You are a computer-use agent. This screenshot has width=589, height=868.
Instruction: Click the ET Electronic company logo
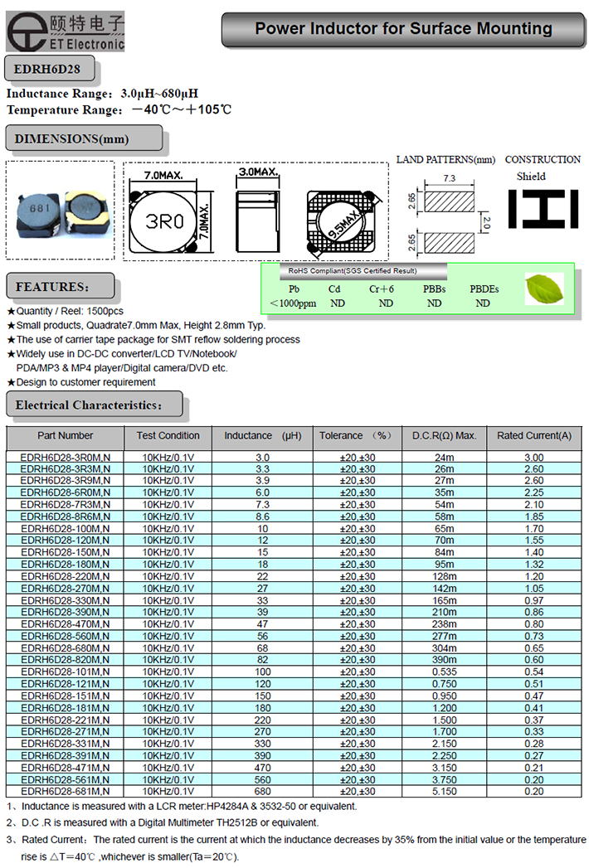(65, 30)
